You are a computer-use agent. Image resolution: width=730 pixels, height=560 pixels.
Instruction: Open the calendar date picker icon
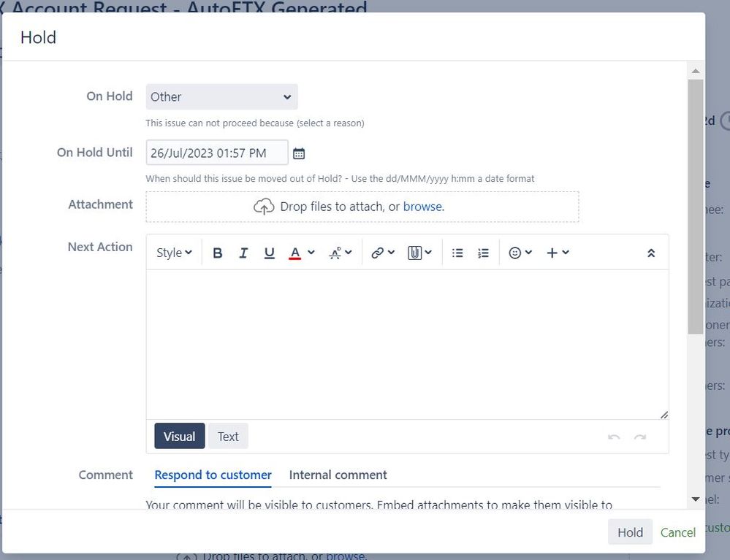pyautogui.click(x=299, y=153)
